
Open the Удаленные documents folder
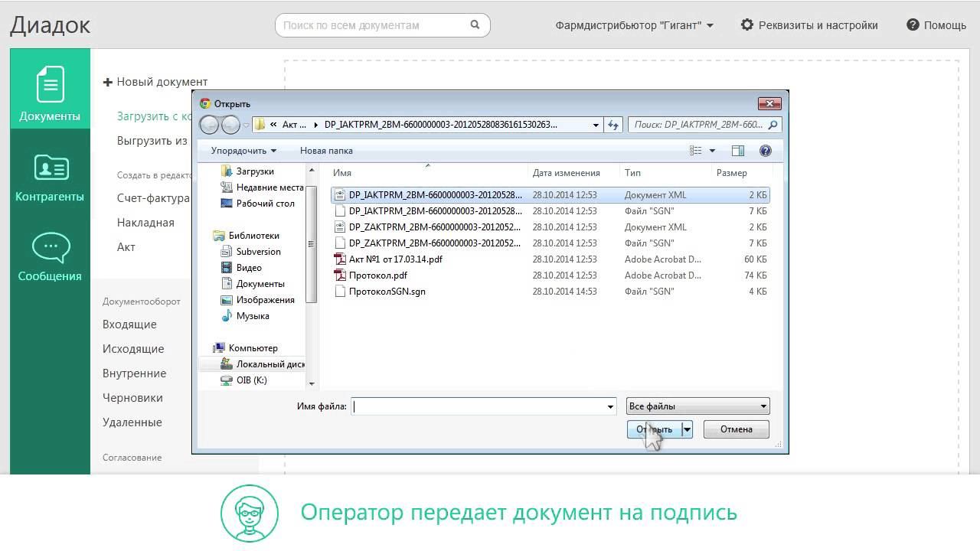pyautogui.click(x=132, y=422)
